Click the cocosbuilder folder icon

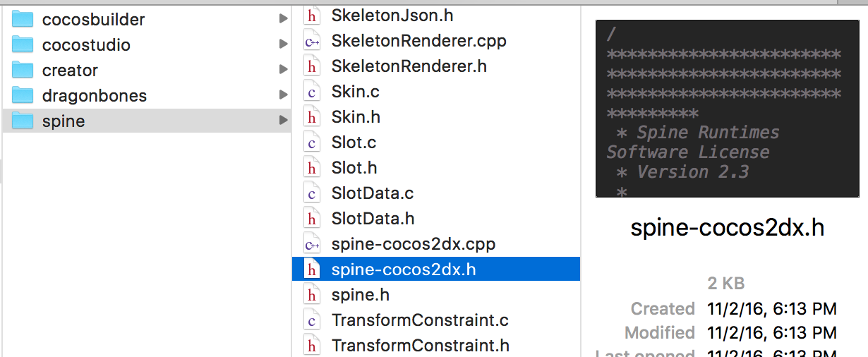(23, 19)
